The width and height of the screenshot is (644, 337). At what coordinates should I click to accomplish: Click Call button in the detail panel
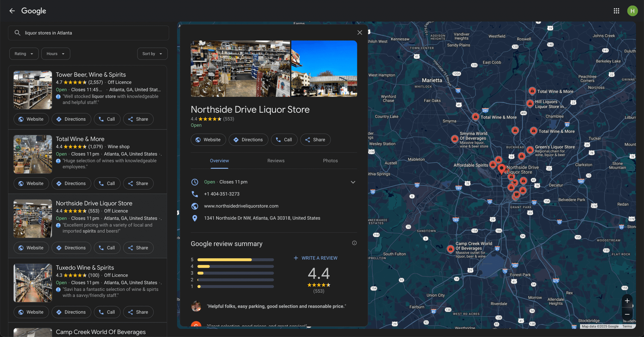pyautogui.click(x=284, y=140)
